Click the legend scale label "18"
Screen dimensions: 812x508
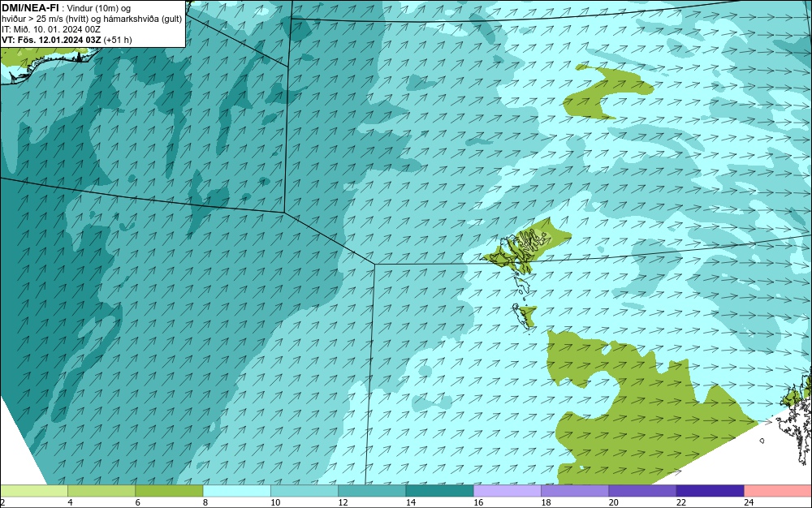pyautogui.click(x=546, y=502)
